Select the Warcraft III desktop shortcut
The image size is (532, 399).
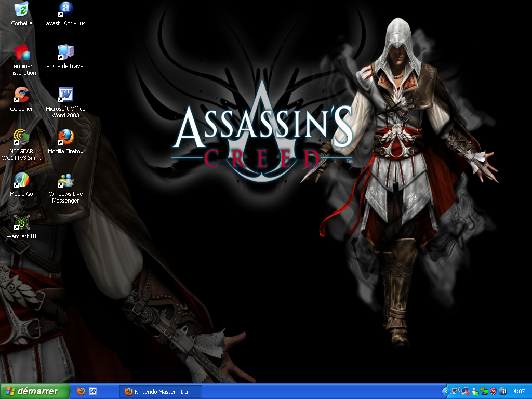pyautogui.click(x=22, y=227)
